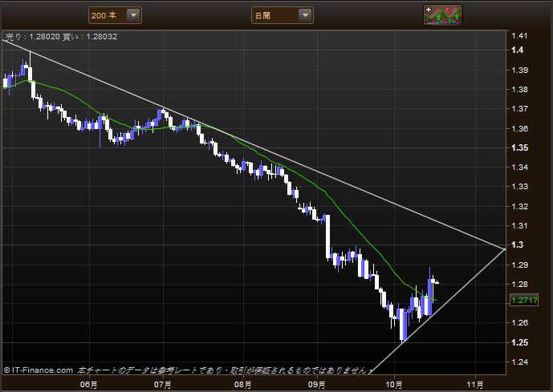553x392 pixels.
Task: Click the IT-Finance.com copyright text
Action: pos(39,370)
